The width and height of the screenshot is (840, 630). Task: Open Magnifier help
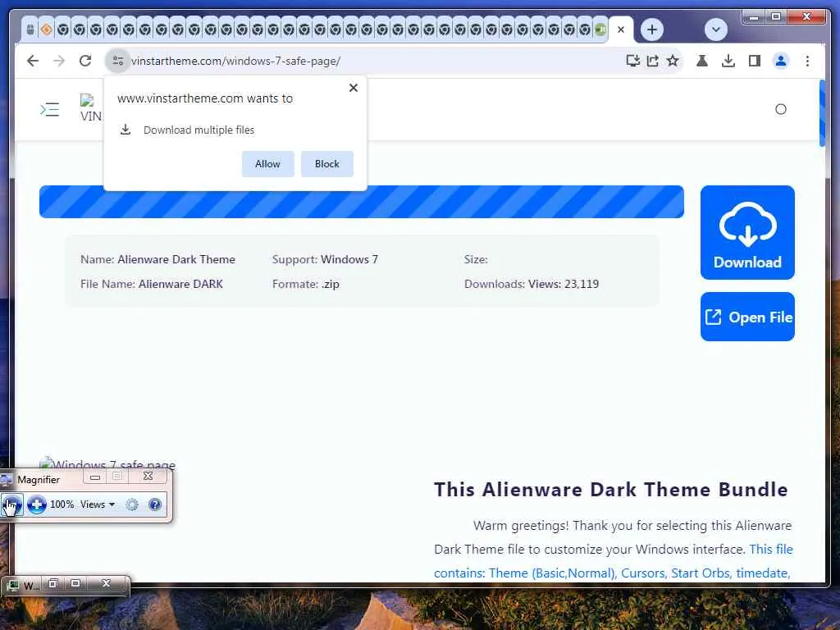pos(155,504)
